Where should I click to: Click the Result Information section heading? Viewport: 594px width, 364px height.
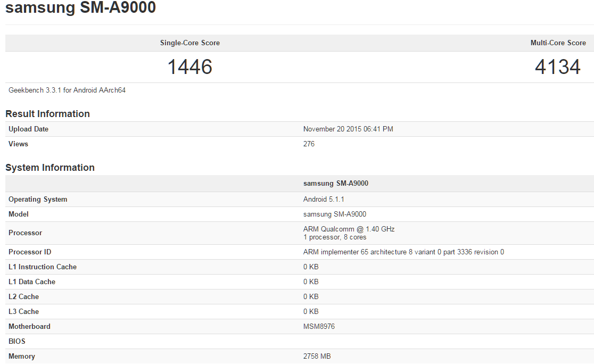pos(47,114)
